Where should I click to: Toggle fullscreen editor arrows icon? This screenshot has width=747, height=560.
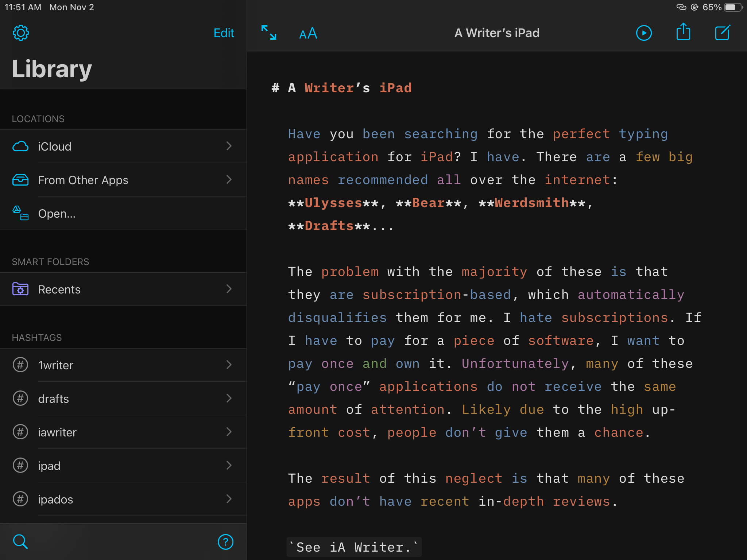click(269, 32)
